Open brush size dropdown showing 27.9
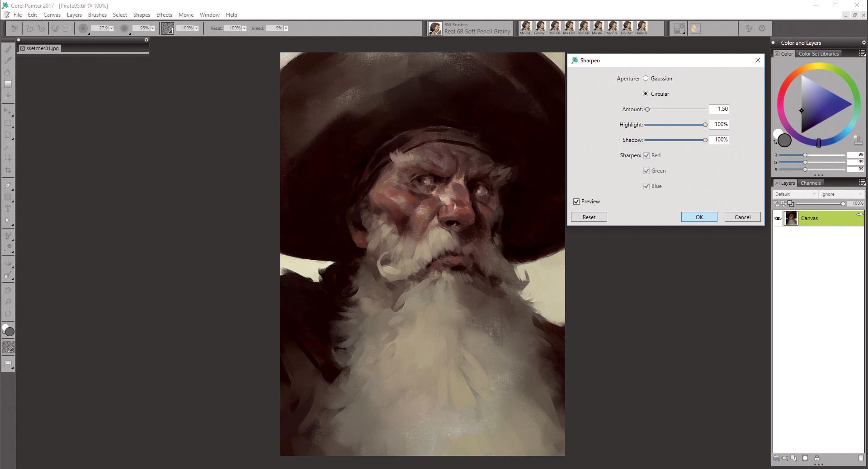868x469 pixels. click(x=112, y=28)
